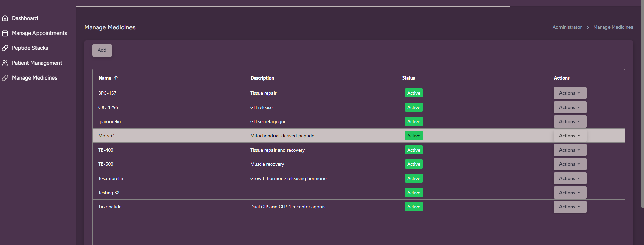Go to Peptide Stacks in sidebar
This screenshot has width=644, height=245.
pos(30,48)
